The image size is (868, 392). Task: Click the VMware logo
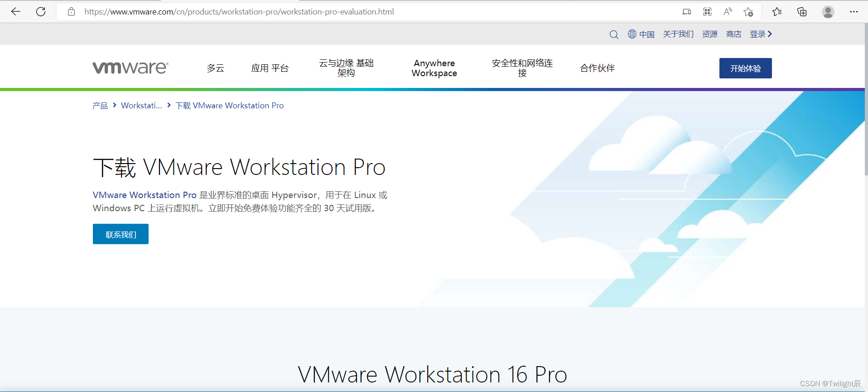[130, 68]
